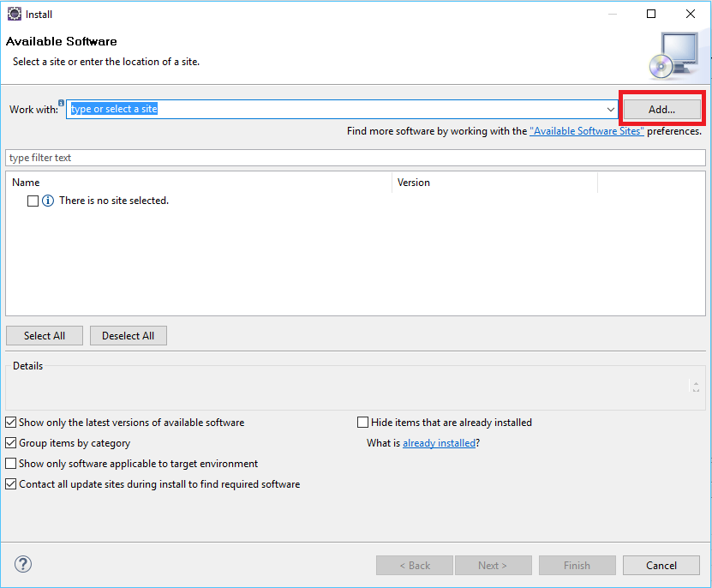Check 'Show only software applicable to target environment'
712x588 pixels.
(x=10, y=464)
